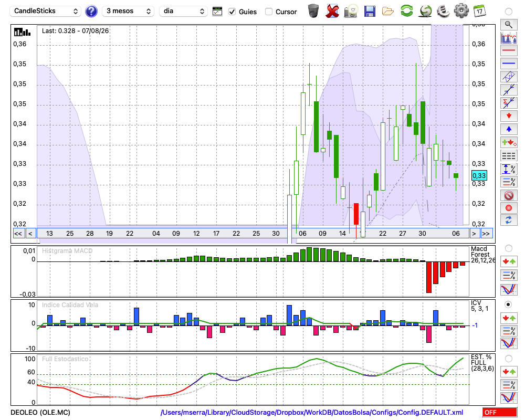Click the calendar icon in top toolbar
Image resolution: width=525 pixels, height=420 pixels.
point(479,11)
